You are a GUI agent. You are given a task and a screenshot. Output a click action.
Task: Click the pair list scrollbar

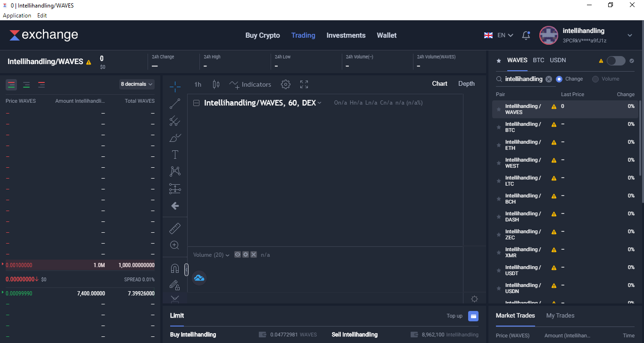point(640,138)
